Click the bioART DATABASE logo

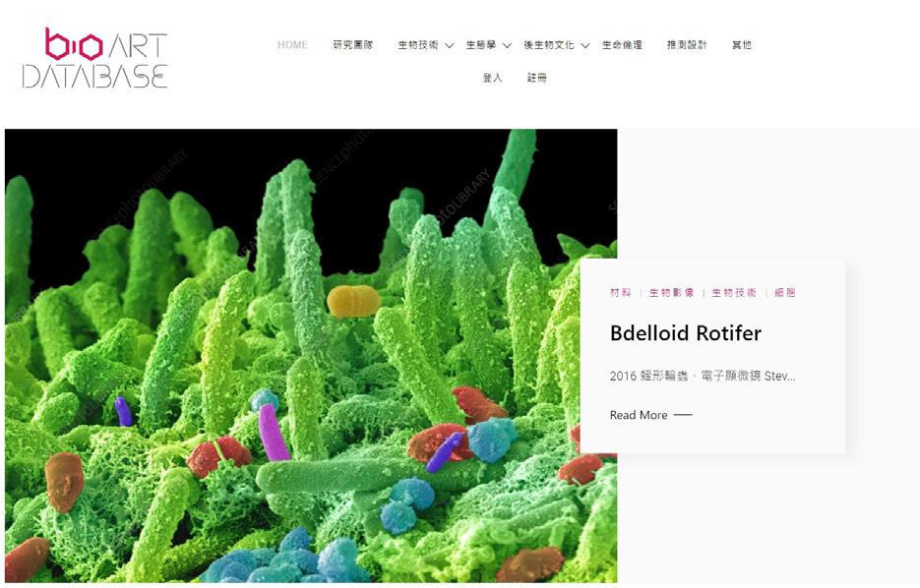(x=95, y=58)
